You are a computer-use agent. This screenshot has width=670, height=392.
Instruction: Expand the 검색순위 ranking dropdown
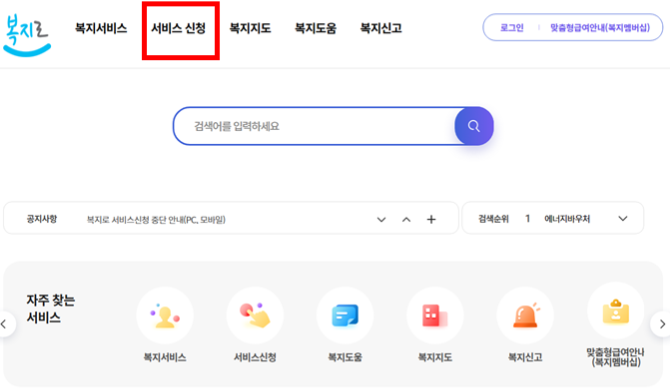623,218
